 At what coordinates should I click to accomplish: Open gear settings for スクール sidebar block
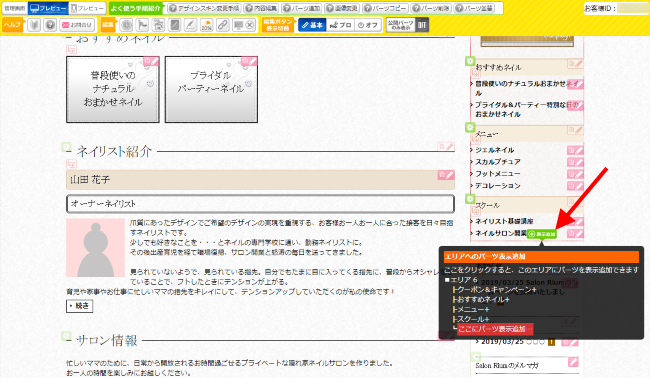pos(470,199)
